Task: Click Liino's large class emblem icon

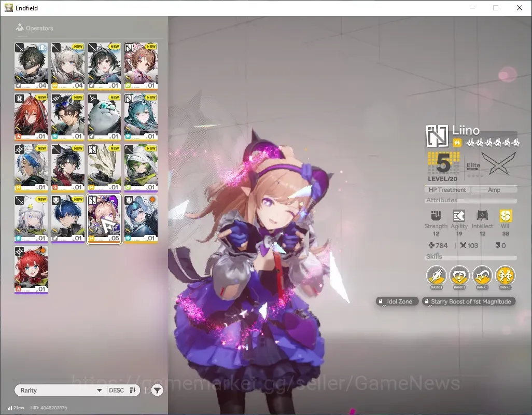Action: pyautogui.click(x=437, y=136)
